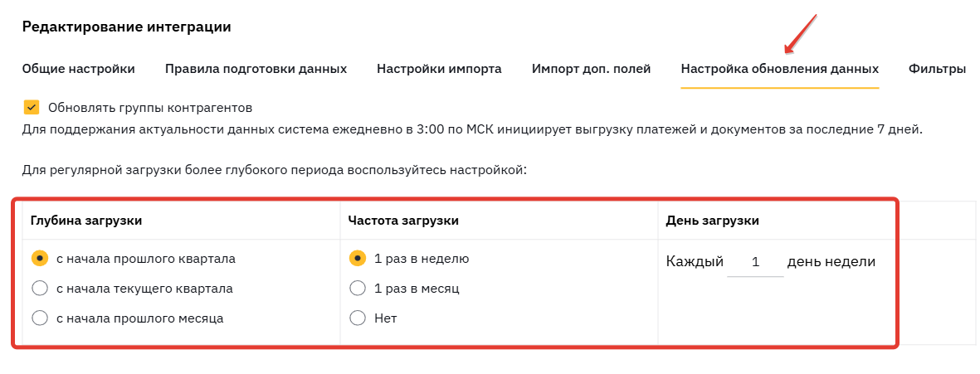Pick с начала прошлого месяца option
Screen dimensions: 980x374
pos(40,318)
